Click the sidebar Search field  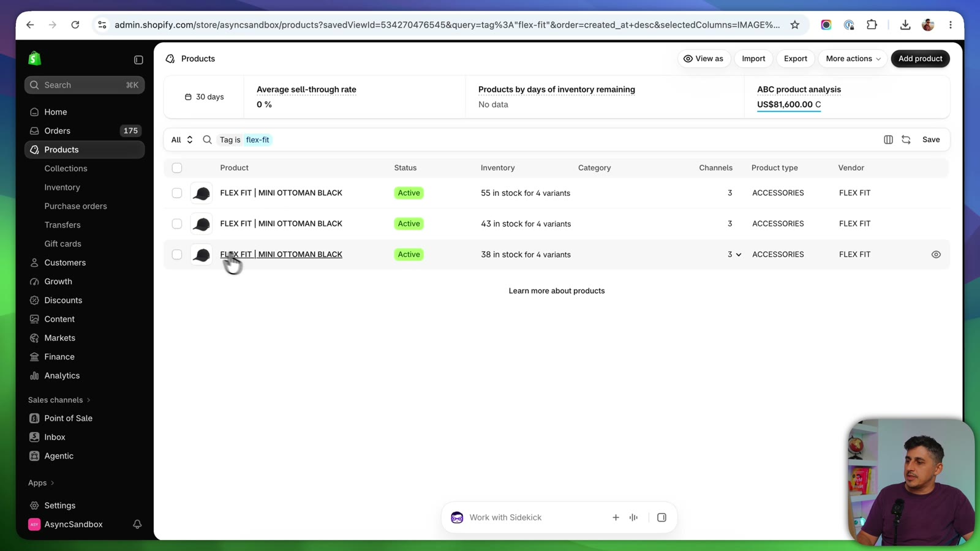click(85, 85)
